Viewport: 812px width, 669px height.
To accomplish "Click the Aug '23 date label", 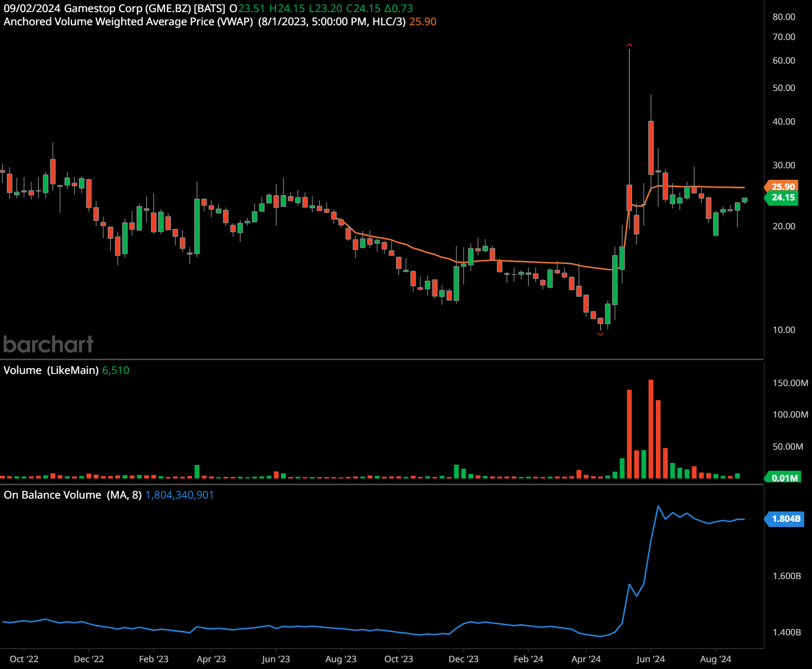I will pyautogui.click(x=341, y=659).
